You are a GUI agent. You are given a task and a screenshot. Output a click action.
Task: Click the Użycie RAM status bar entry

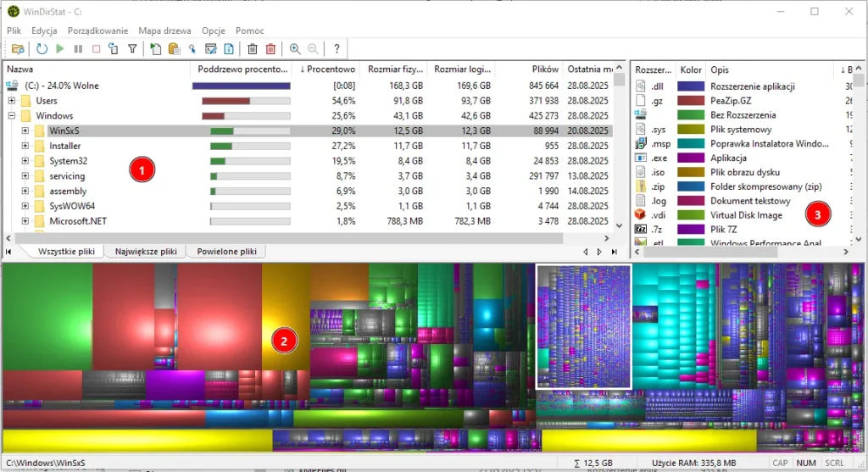pyautogui.click(x=693, y=463)
